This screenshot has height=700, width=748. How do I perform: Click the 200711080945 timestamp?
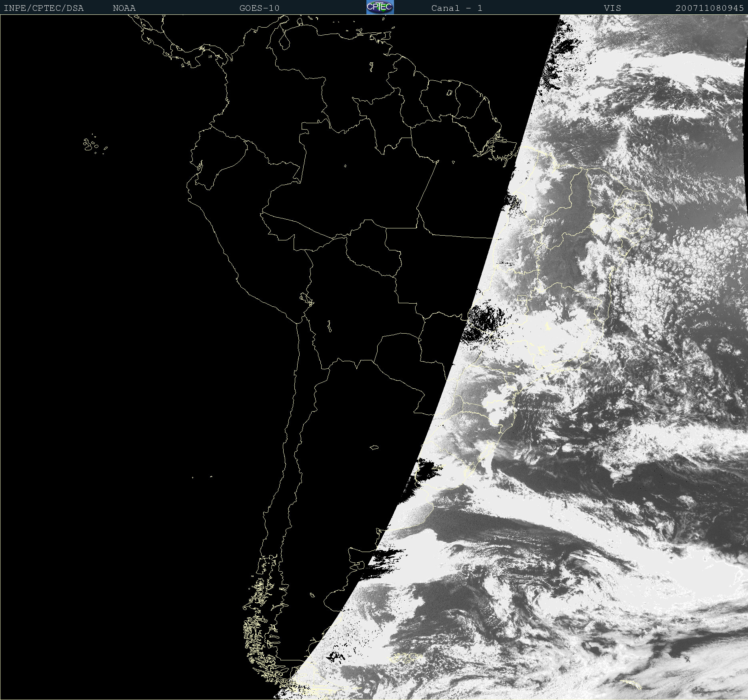710,8
